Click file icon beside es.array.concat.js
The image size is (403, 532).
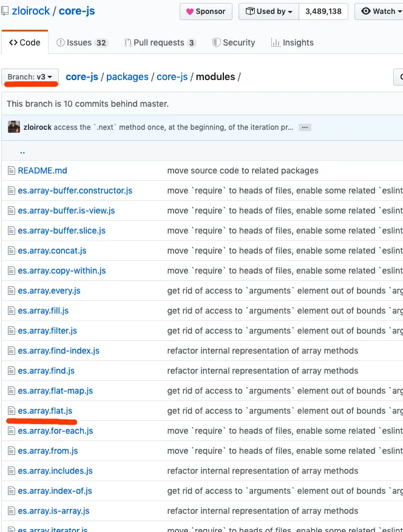12,251
